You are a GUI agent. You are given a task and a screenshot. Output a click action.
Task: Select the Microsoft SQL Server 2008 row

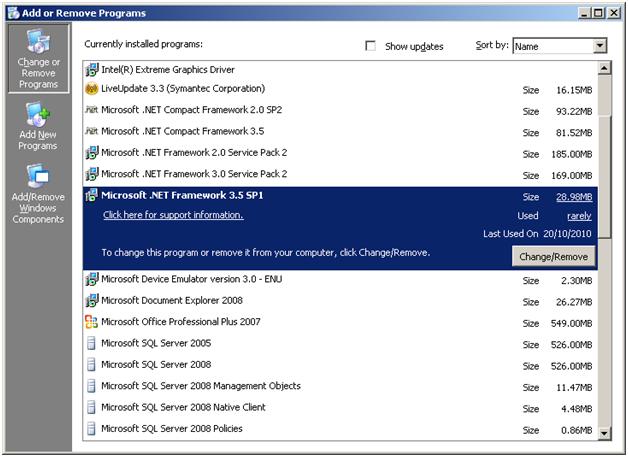pos(340,365)
